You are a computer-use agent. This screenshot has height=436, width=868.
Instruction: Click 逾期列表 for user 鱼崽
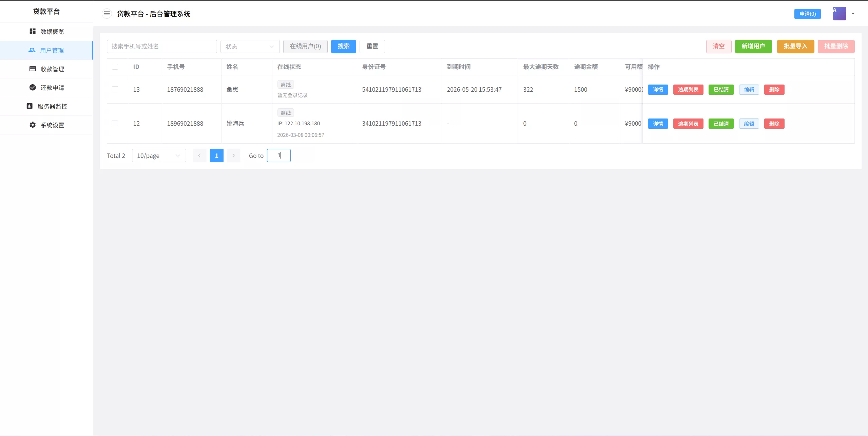(688, 89)
